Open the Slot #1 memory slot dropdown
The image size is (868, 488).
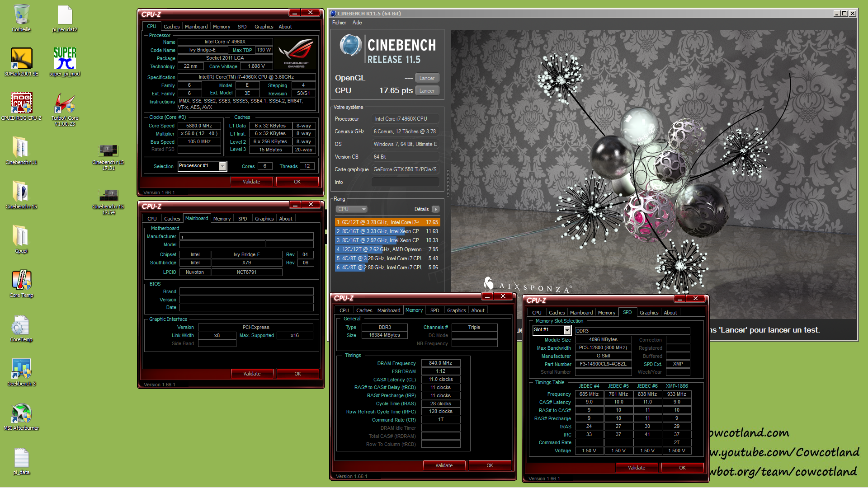pyautogui.click(x=552, y=330)
